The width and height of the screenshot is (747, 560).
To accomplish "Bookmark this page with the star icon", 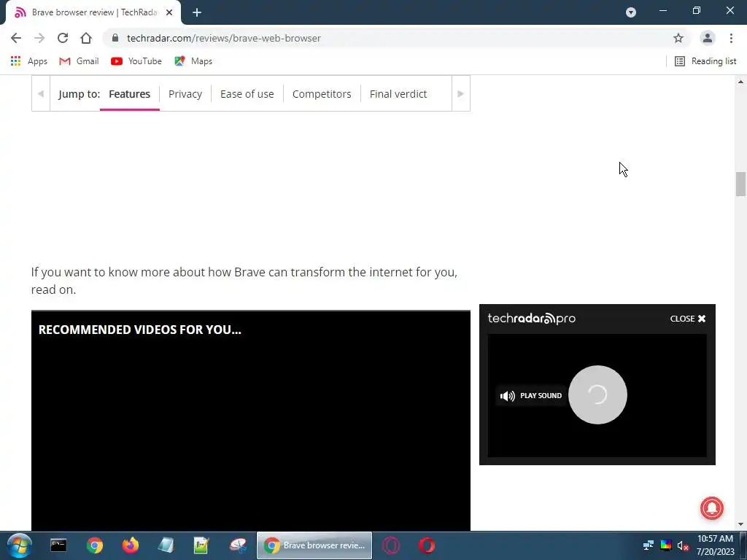I will click(678, 38).
